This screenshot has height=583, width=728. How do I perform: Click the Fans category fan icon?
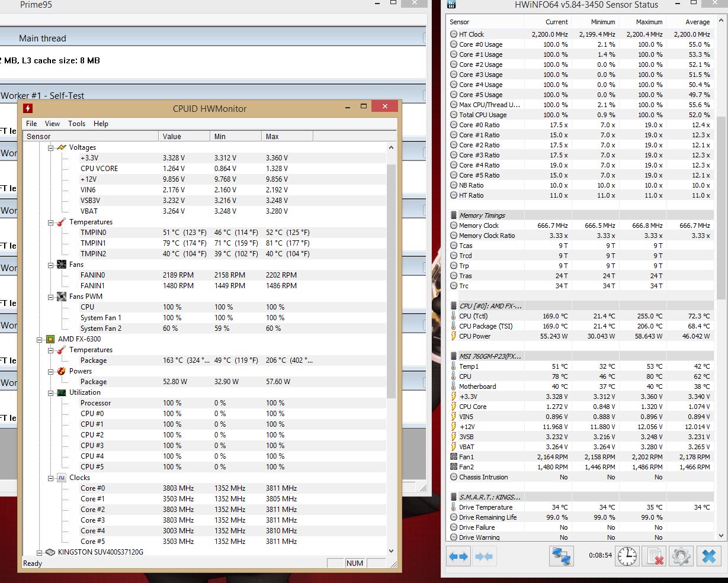coord(61,265)
